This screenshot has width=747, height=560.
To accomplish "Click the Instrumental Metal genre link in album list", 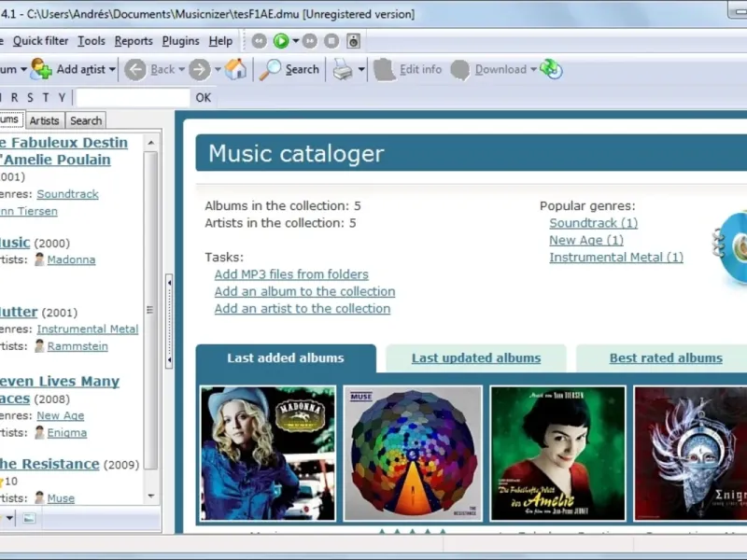I will pos(88,329).
